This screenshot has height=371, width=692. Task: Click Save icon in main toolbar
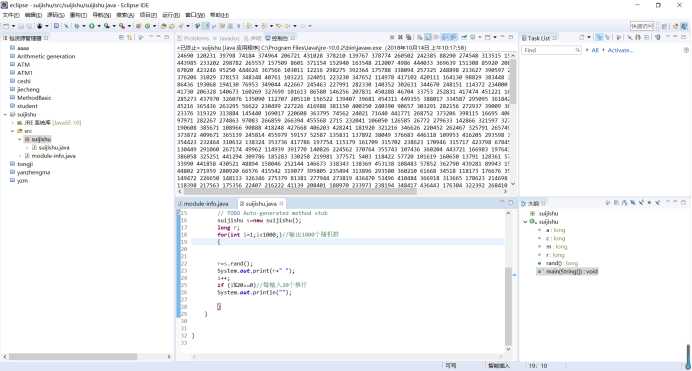21,26
